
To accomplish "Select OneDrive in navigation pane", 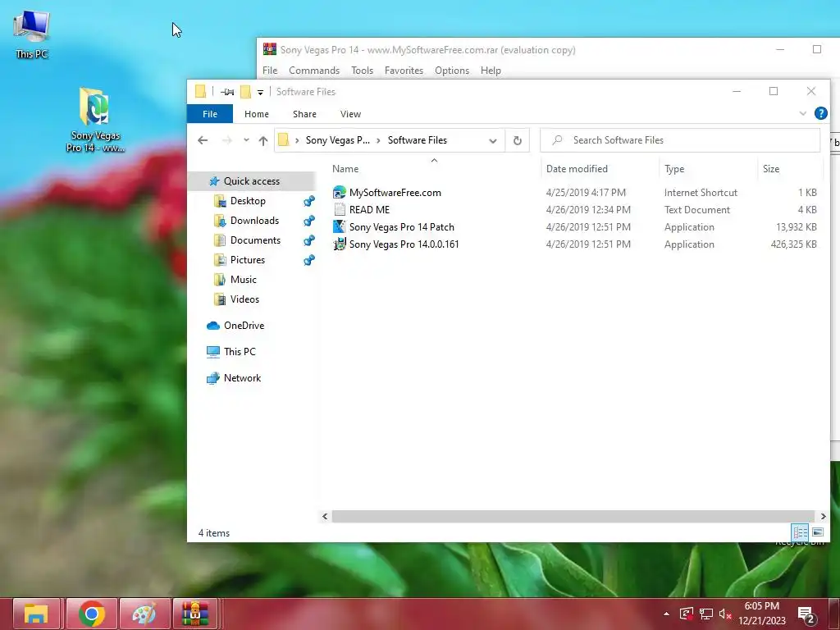I will 244,325.
